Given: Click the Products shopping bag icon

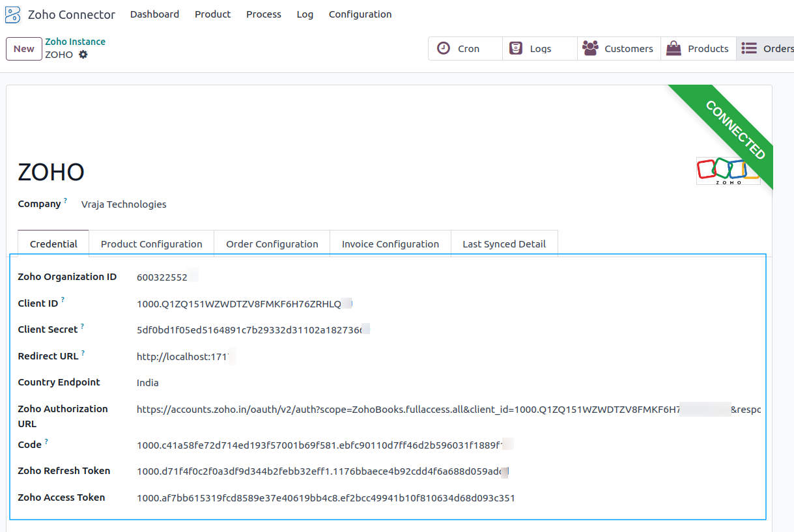Looking at the screenshot, I should click(673, 48).
